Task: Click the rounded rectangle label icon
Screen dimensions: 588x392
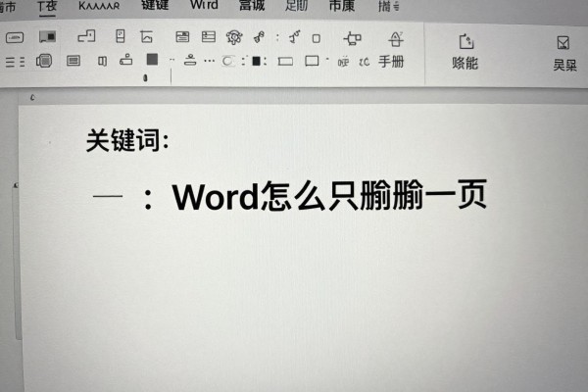Action: [x=15, y=37]
